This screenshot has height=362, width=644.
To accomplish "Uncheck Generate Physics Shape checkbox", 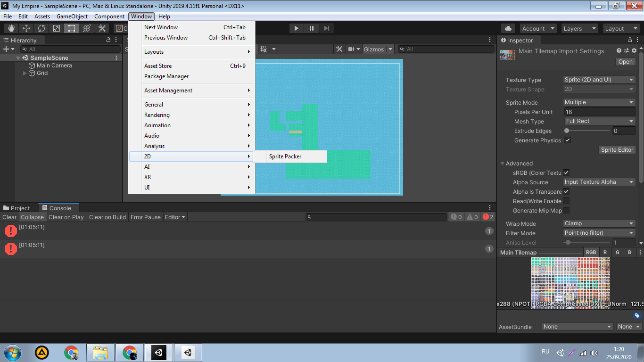I will pos(568,140).
